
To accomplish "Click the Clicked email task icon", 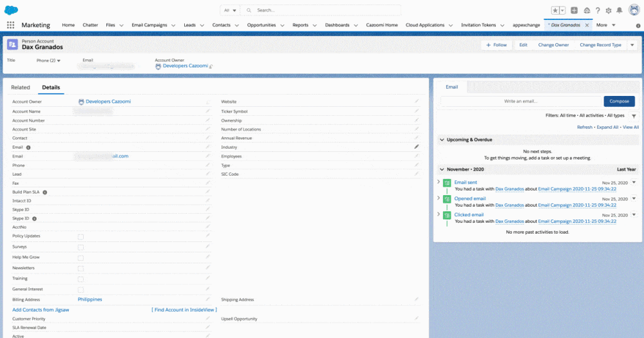I will click(x=447, y=215).
